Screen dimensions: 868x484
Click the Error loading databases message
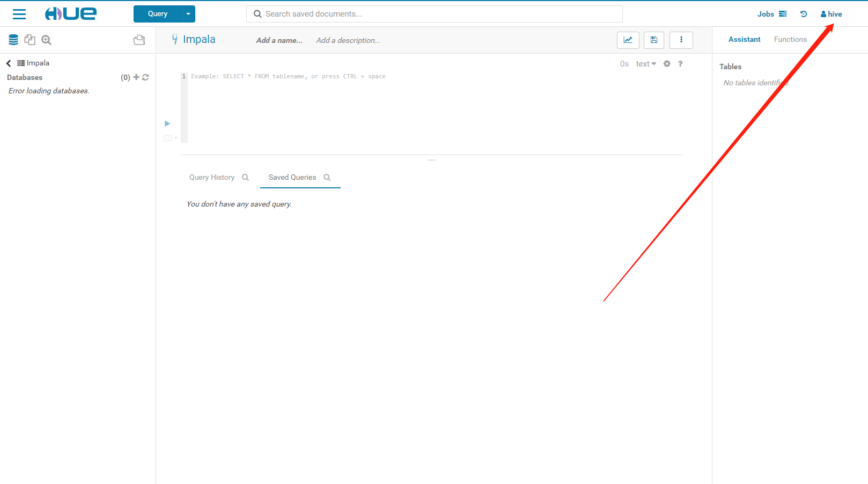(49, 91)
